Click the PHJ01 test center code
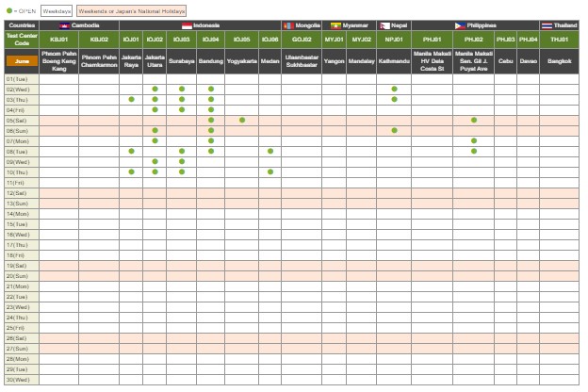 tap(432, 40)
